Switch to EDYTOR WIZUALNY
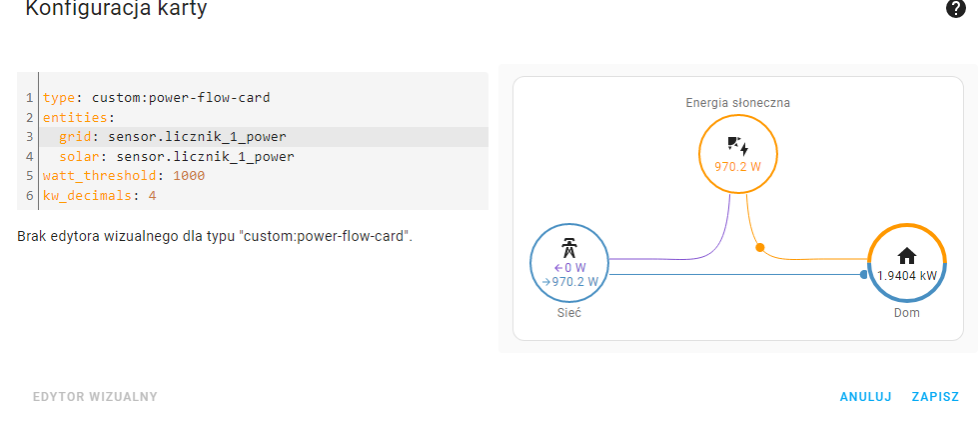 point(95,397)
